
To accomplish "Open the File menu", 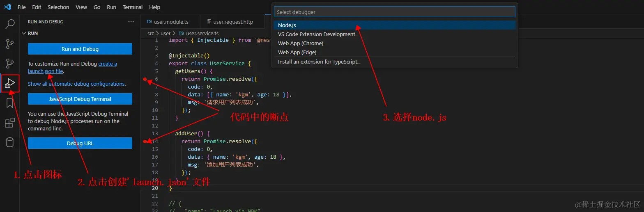I will pyautogui.click(x=22, y=7).
